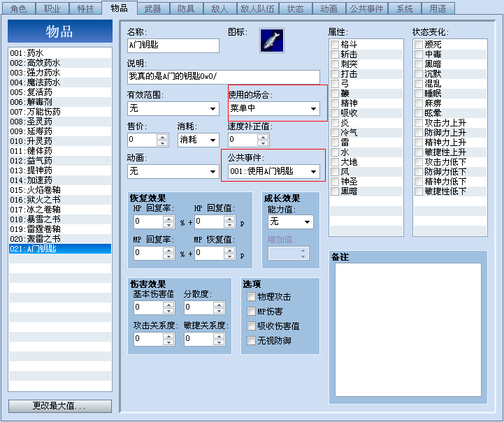Check the 攻击力上升 state checkbox
Screen dimensions: 504x422
click(419, 123)
